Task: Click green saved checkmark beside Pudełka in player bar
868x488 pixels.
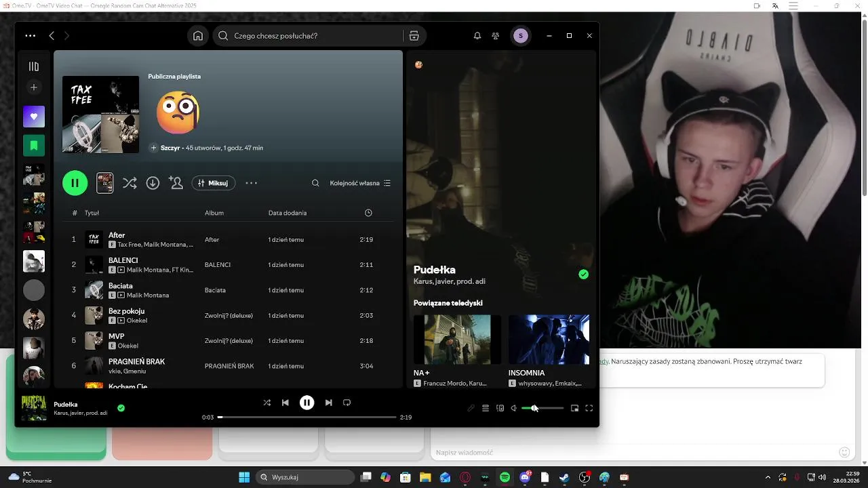Action: [x=121, y=408]
